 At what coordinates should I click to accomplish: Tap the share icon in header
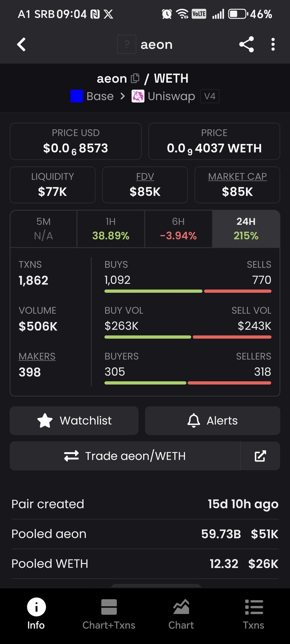(x=247, y=44)
